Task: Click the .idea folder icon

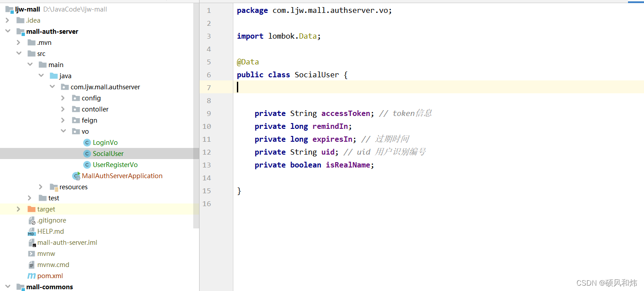Action: tap(20, 20)
